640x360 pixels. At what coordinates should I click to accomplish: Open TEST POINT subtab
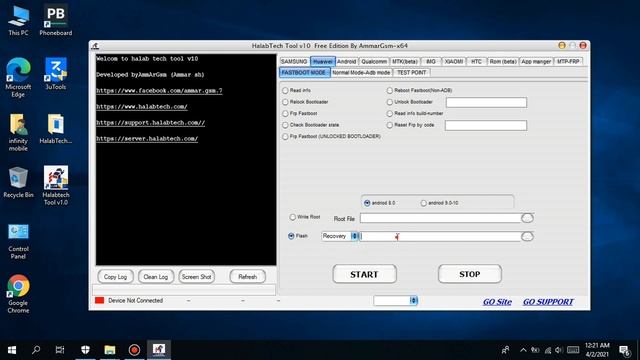click(x=411, y=72)
